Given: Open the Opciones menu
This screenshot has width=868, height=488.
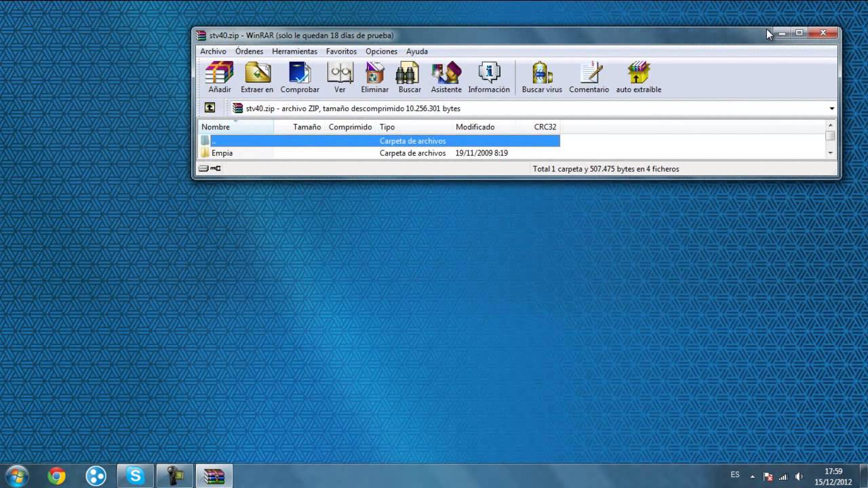Looking at the screenshot, I should point(381,52).
